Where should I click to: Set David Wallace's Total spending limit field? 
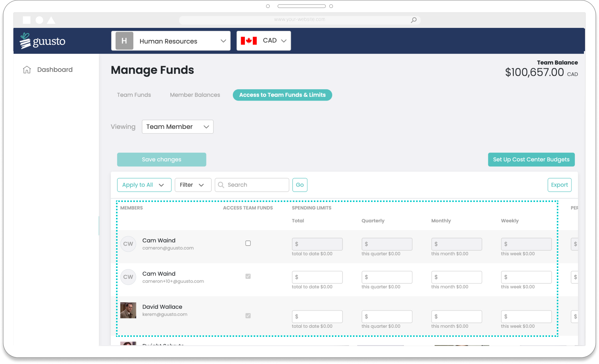[317, 317]
